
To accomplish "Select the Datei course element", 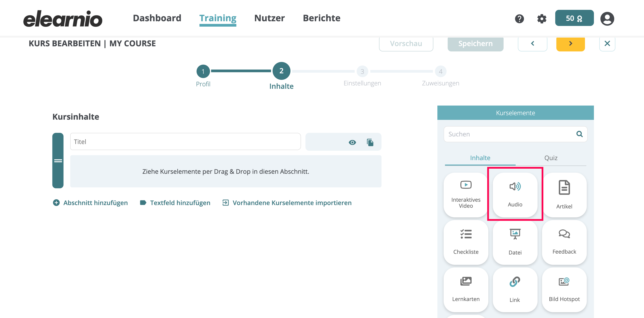I will point(515,242).
